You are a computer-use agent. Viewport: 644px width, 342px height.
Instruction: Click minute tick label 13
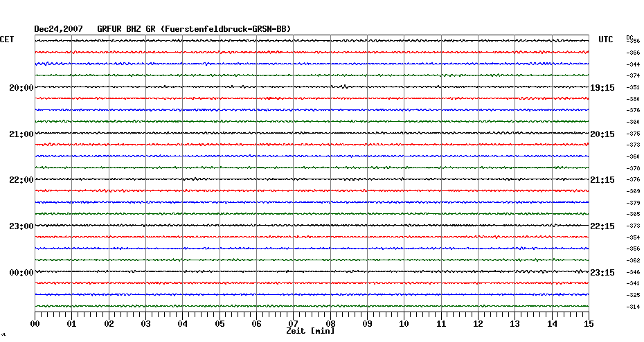[x=515, y=323]
